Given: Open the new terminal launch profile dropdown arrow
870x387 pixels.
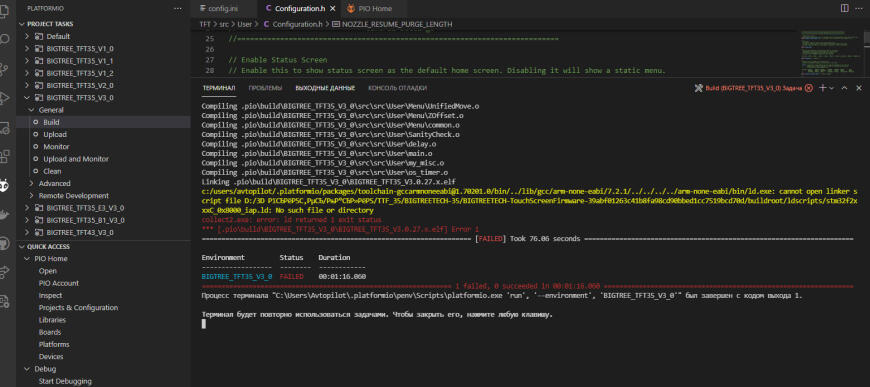Looking at the screenshot, I should [x=831, y=88].
